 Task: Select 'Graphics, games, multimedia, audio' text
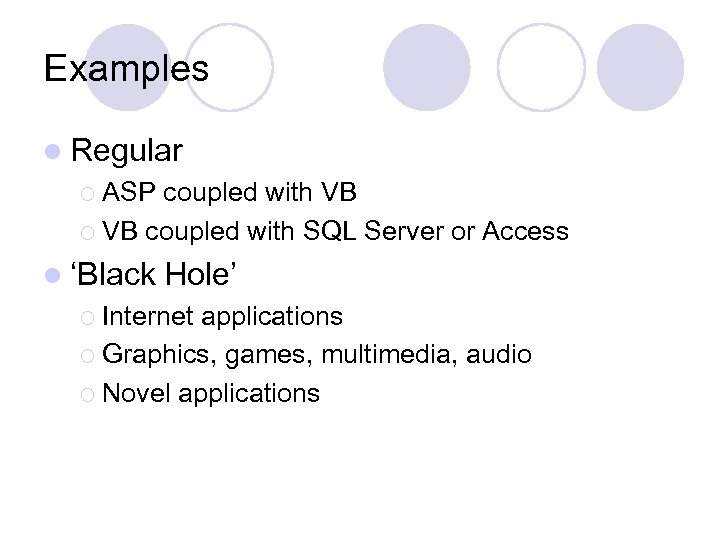(317, 355)
